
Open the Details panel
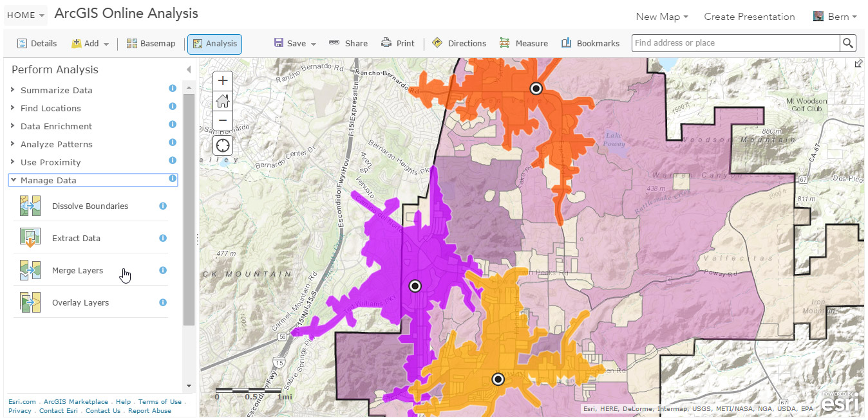pyautogui.click(x=37, y=44)
